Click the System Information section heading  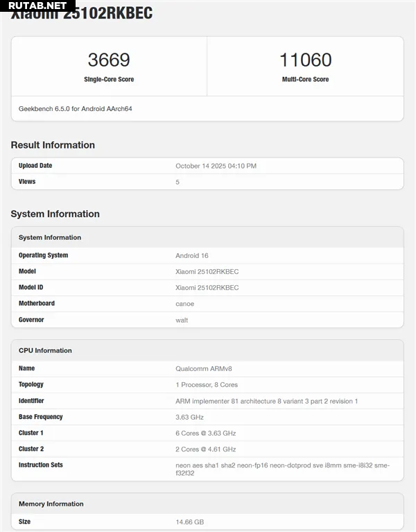click(x=55, y=214)
